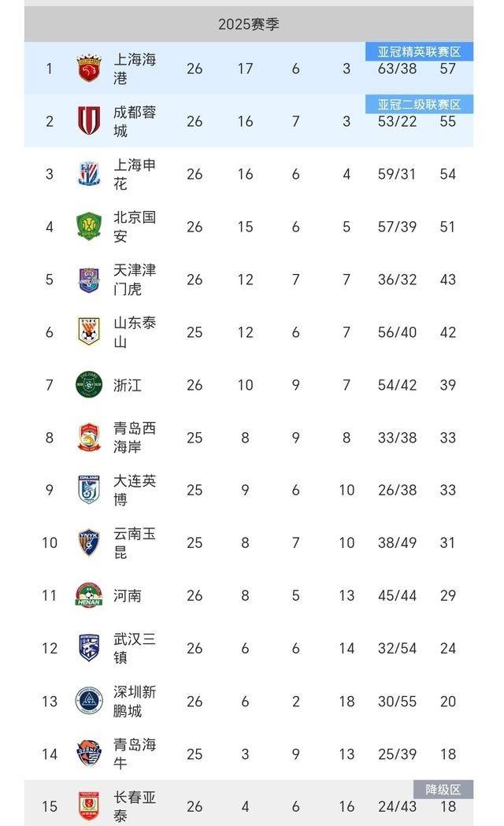Click Shanghai Port's 63/38 goal record
Screen dimensions: 504x826
[397, 69]
